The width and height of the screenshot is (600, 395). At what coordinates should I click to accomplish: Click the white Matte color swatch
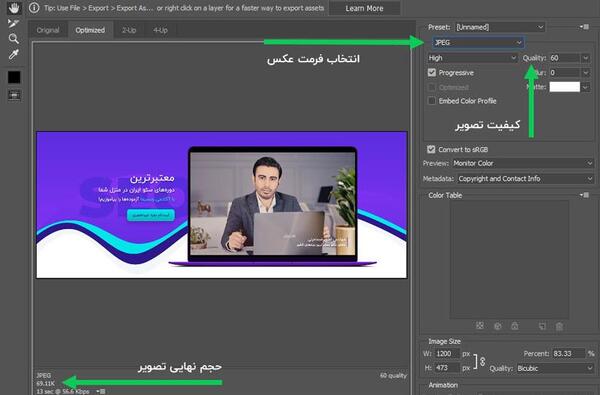(564, 87)
